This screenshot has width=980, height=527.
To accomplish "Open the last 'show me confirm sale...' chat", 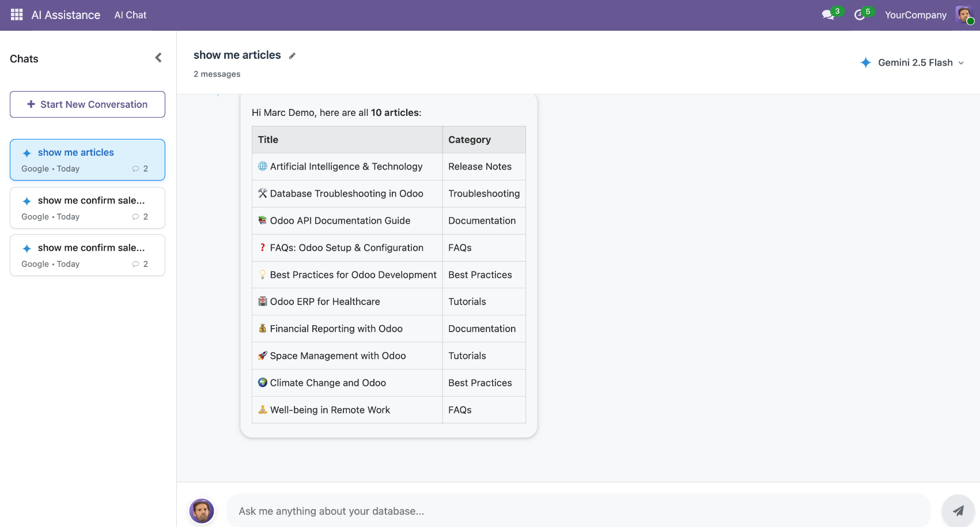I will click(88, 255).
